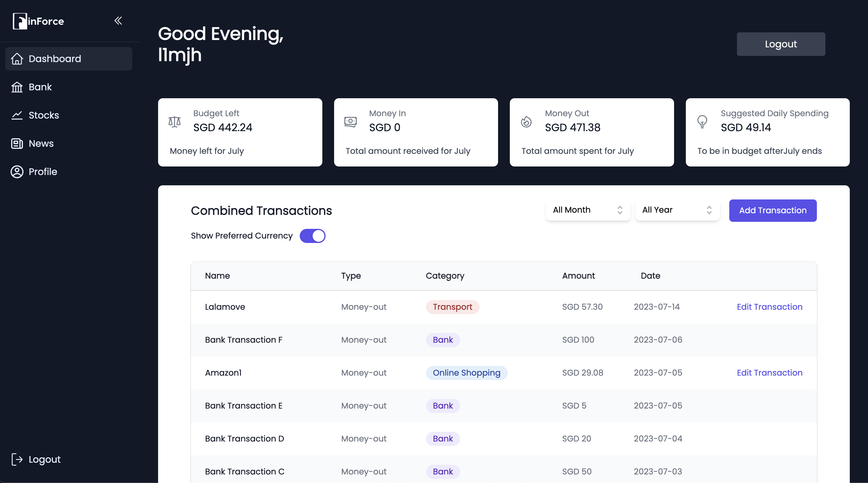Select Dashboard in the sidebar

click(55, 59)
